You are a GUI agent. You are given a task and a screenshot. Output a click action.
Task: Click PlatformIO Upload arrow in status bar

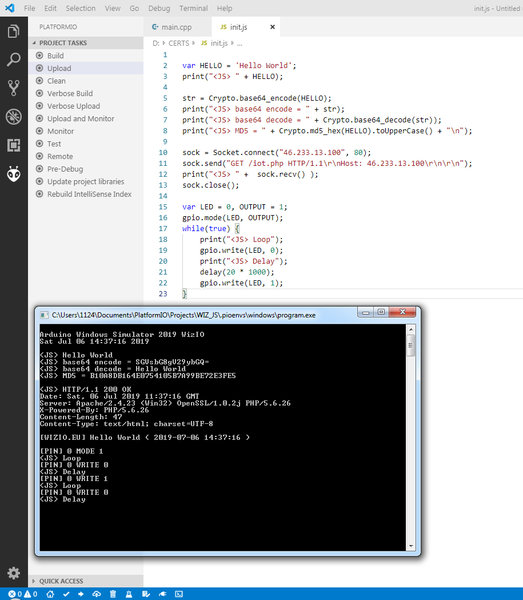(x=81, y=594)
